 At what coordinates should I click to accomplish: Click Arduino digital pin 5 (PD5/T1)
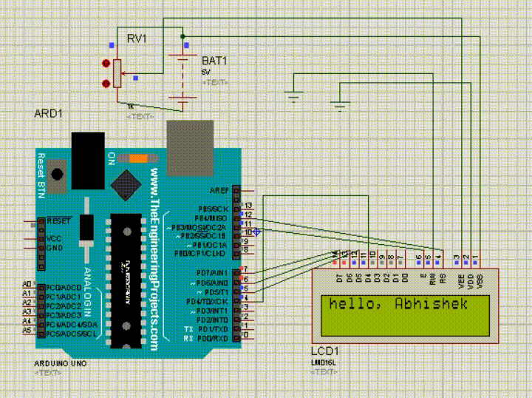pyautogui.click(x=236, y=292)
